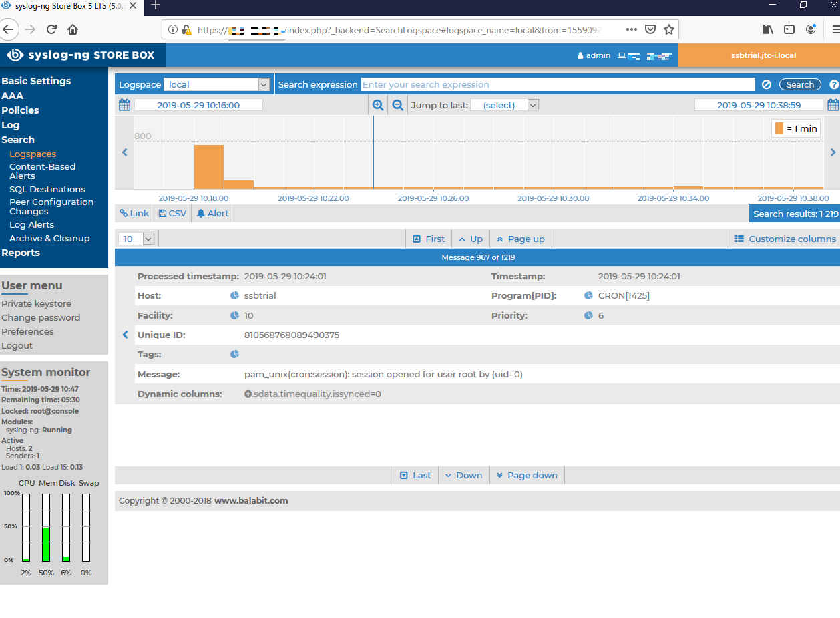
Task: Jump to Last message
Action: coord(415,475)
